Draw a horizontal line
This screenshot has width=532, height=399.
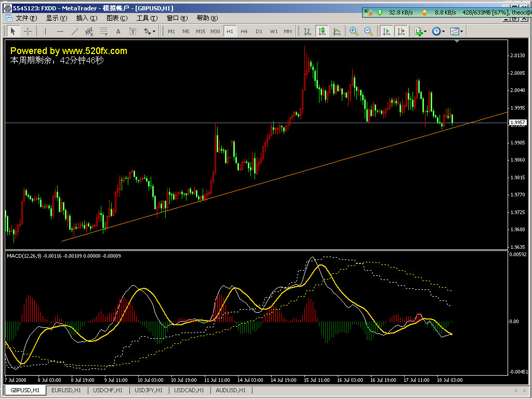coord(60,31)
